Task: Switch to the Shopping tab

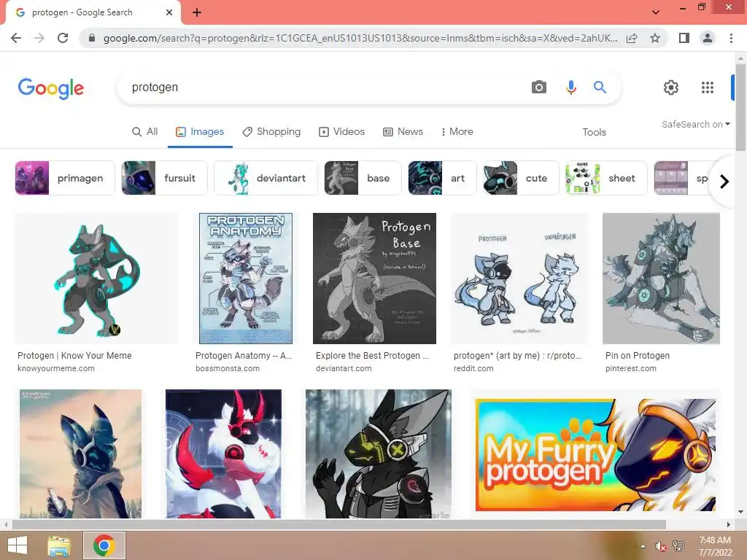Action: pyautogui.click(x=271, y=131)
